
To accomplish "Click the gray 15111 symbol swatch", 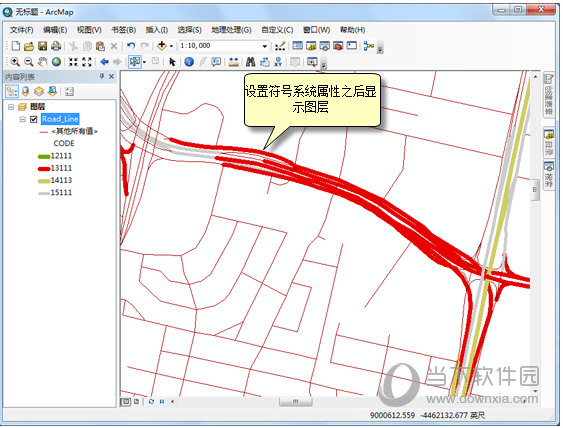I will (x=44, y=193).
